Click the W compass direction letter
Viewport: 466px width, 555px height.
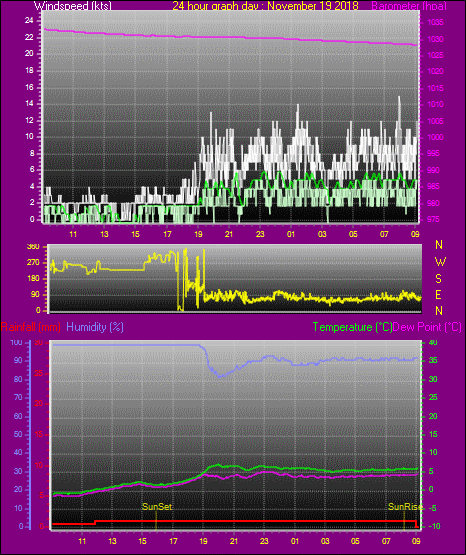click(440, 262)
